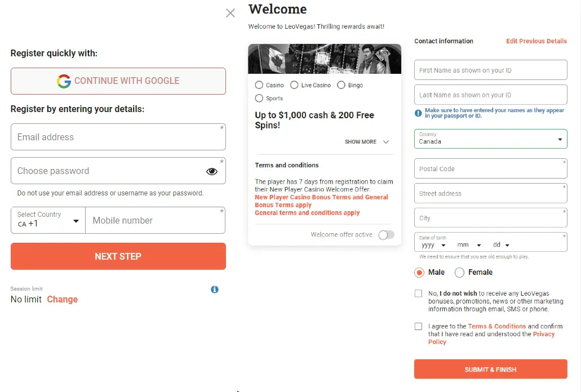The height and width of the screenshot is (392, 581).
Task: Open the Privacy Policy link
Action: click(x=491, y=338)
